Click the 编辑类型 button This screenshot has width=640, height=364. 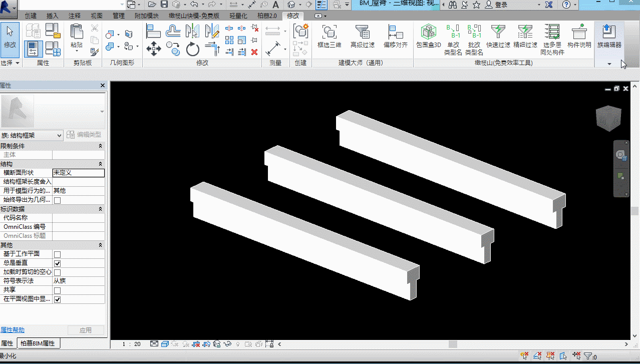pyautogui.click(x=84, y=135)
